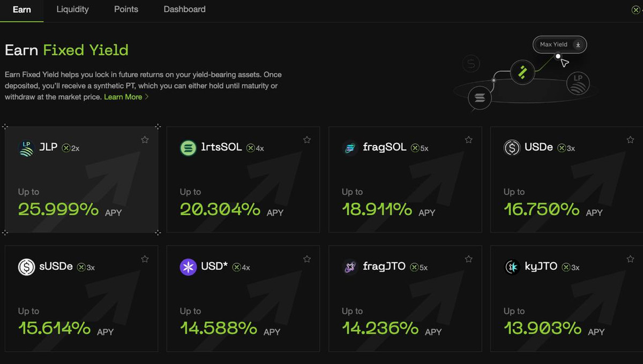The image size is (643, 364).
Task: Click the JLP token icon
Action: point(26,148)
